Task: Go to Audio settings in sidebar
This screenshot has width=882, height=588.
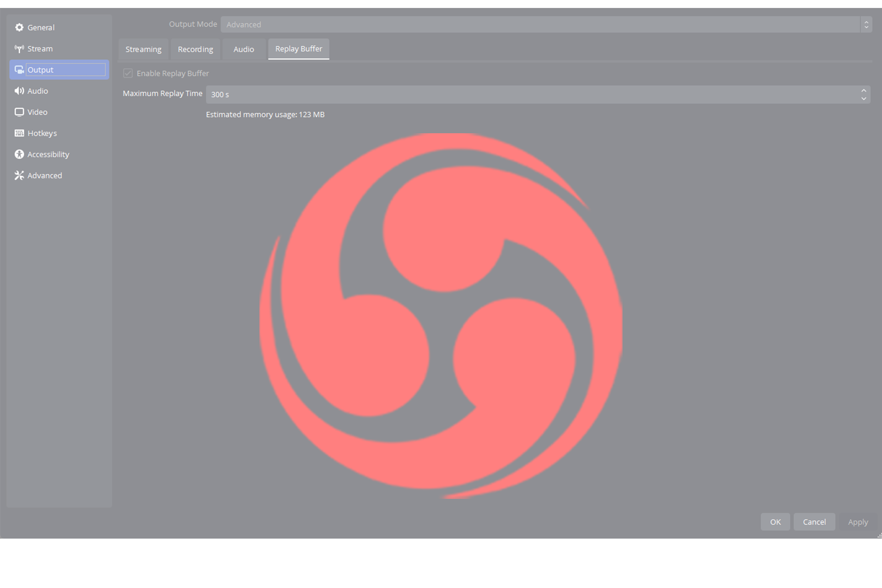Action: [59, 91]
